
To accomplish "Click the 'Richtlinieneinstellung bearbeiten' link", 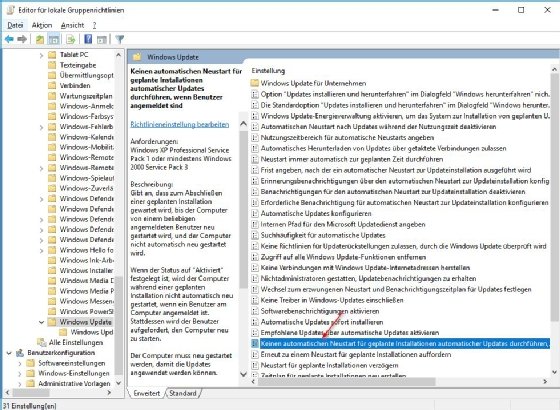I will (x=180, y=124).
